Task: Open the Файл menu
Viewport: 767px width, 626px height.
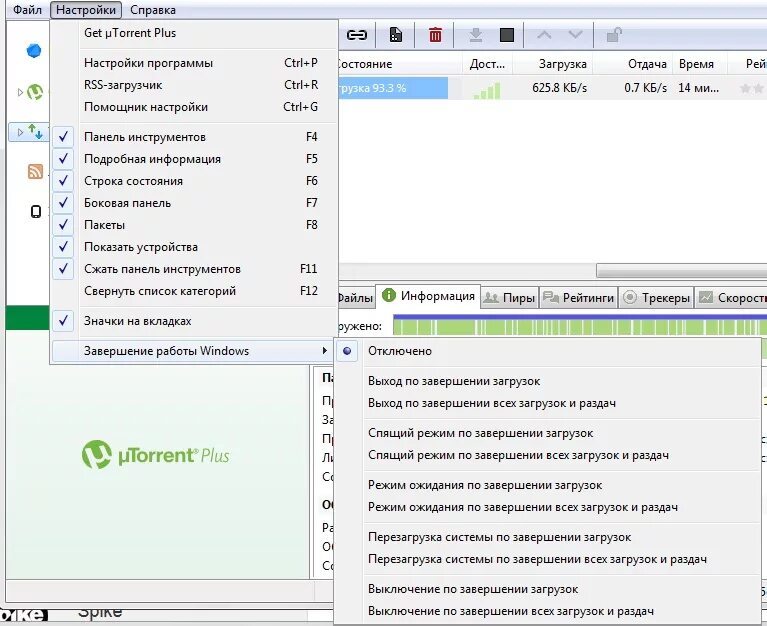Action: point(27,10)
